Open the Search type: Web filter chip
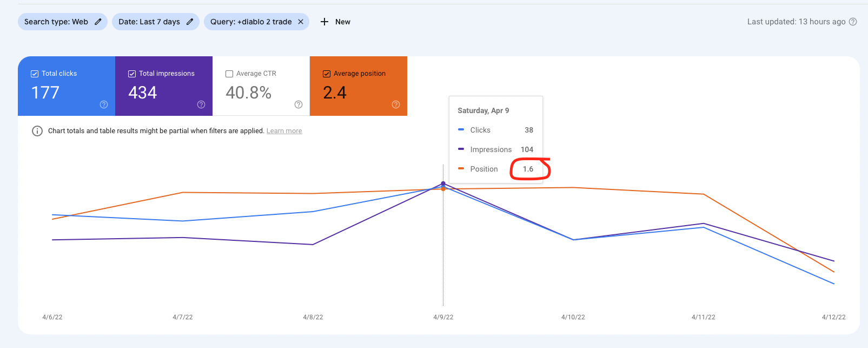 (x=56, y=22)
